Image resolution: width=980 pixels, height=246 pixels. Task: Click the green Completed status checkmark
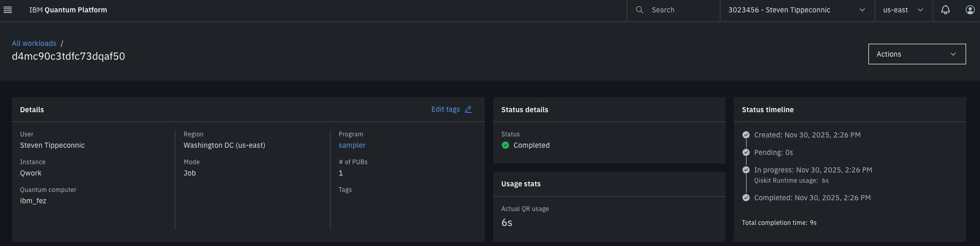coord(505,145)
